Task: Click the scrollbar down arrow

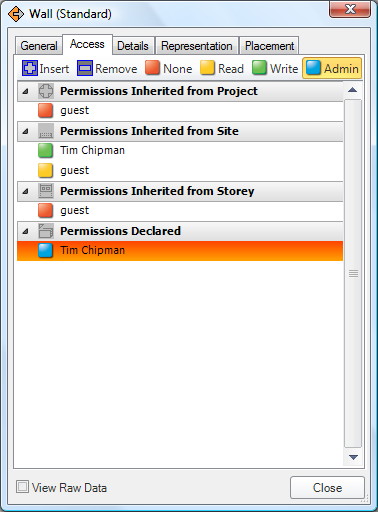Action: (x=353, y=457)
